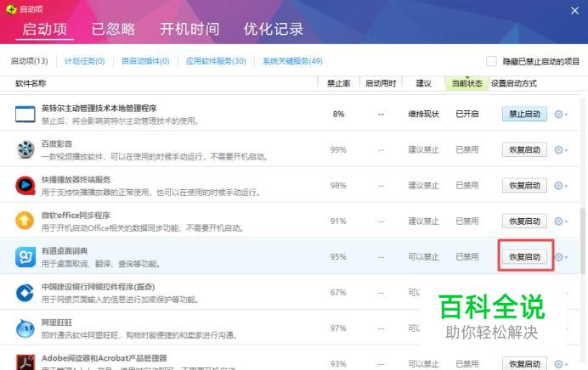Select the 计划任务(0) sub-tab
This screenshot has height=370, width=588.
(x=85, y=60)
